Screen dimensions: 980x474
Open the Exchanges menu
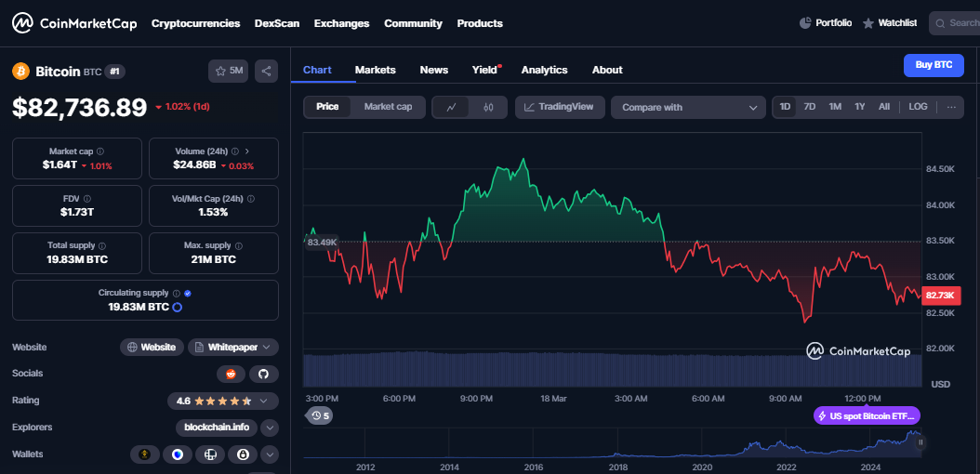342,23
